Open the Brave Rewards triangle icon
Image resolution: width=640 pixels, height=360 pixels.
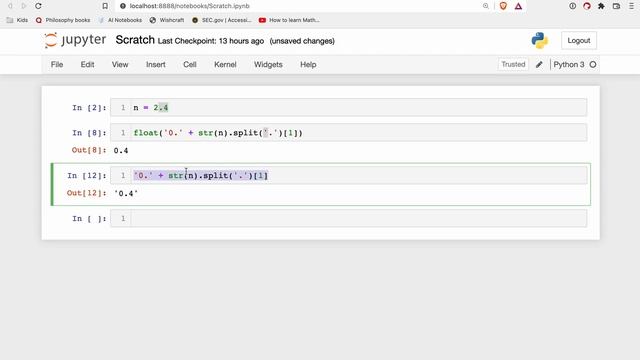[518, 6]
